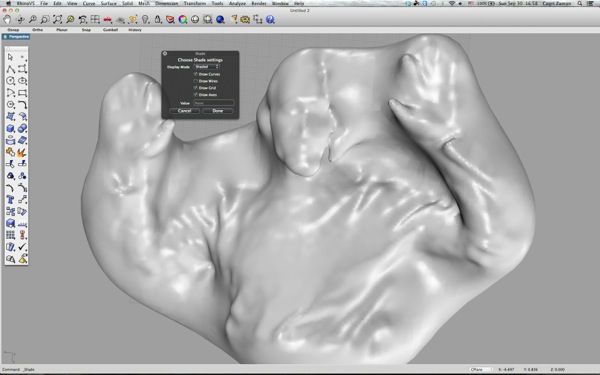This screenshot has width=600, height=375.
Task: Open the Perspective viewport title menu
Action: (16, 37)
